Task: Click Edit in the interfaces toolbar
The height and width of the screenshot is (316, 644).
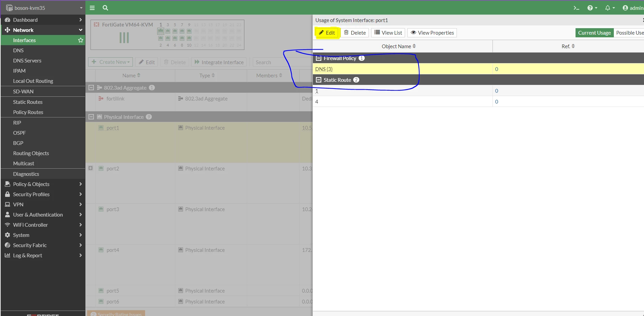Action: coord(146,62)
